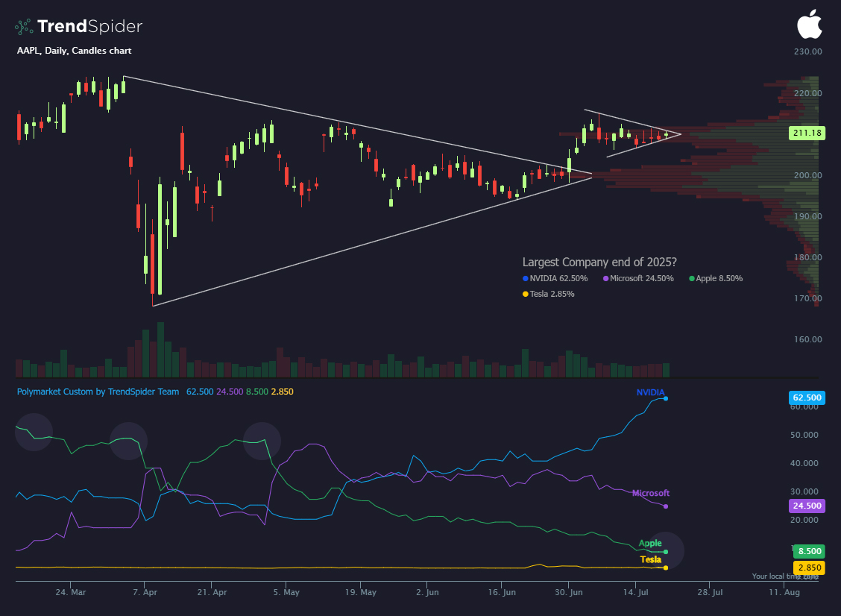Click the NVIDIA line label
The image size is (841, 616).
coord(650,393)
